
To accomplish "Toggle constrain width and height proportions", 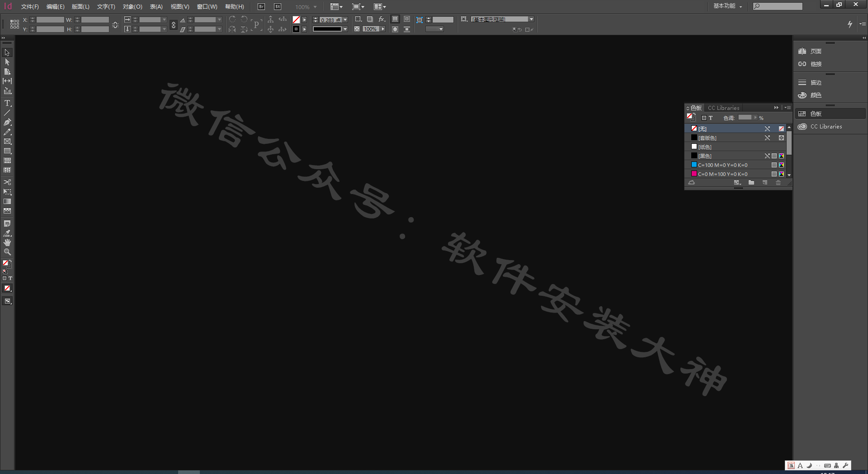I will [115, 24].
